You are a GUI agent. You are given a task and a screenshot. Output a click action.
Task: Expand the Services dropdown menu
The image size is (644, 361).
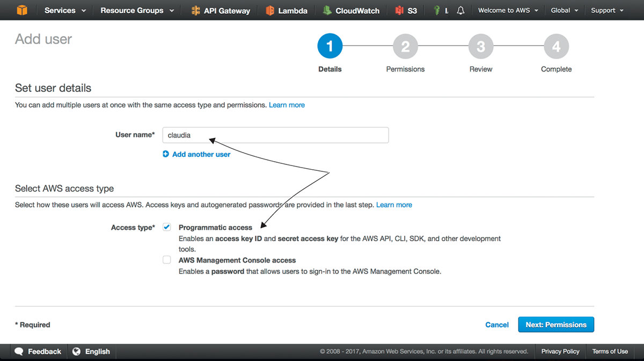[x=65, y=11]
